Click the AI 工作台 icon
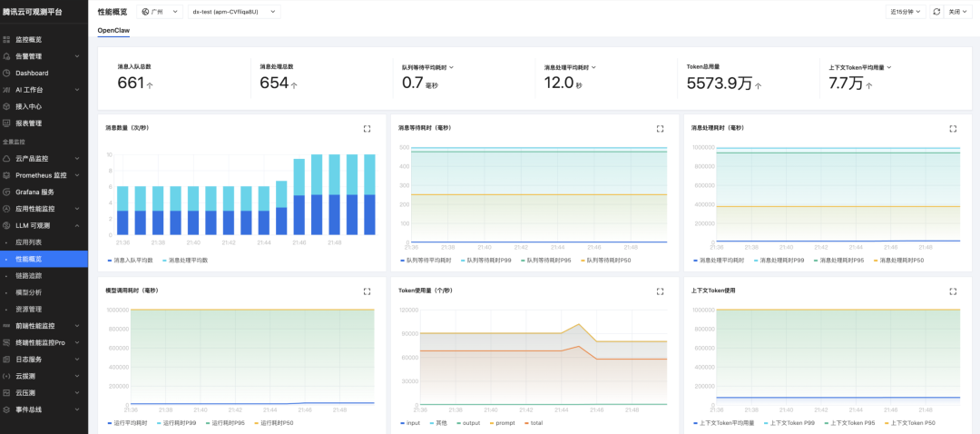This screenshot has width=980, height=434. click(x=6, y=89)
